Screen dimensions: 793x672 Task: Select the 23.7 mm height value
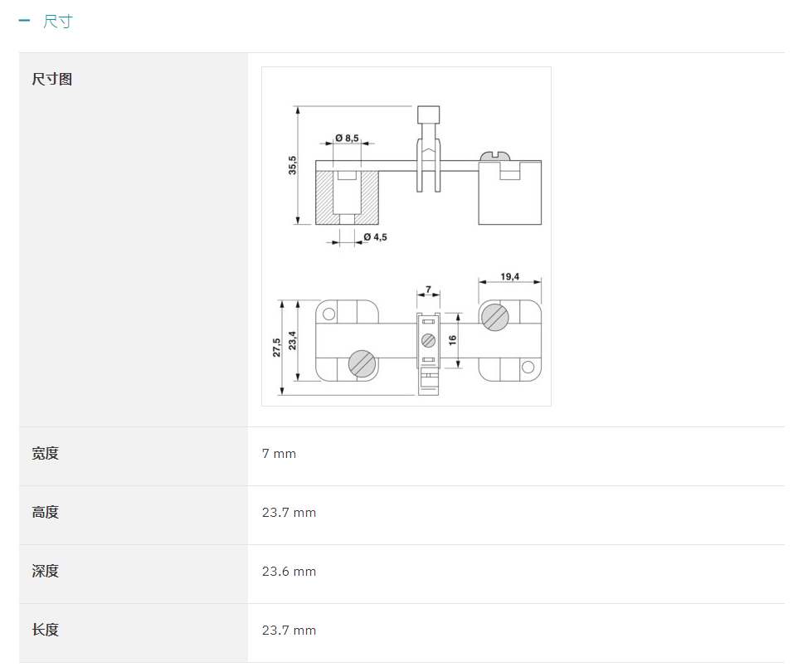click(x=289, y=513)
